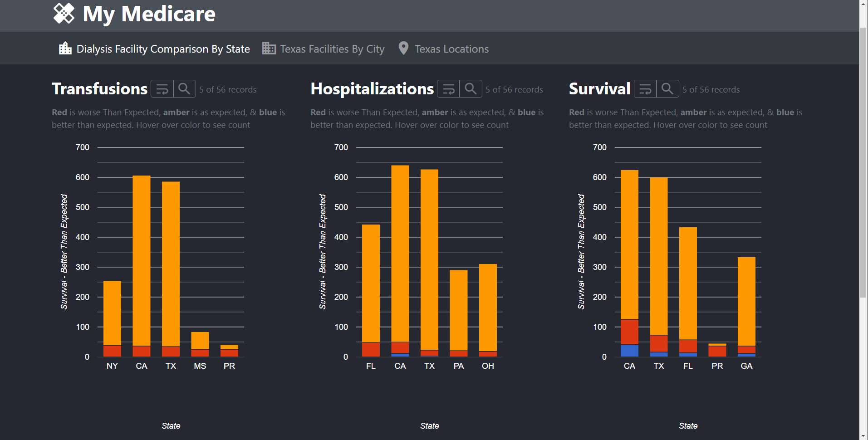The height and width of the screenshot is (440, 868).
Task: Open the Texas Locations tab
Action: point(451,49)
